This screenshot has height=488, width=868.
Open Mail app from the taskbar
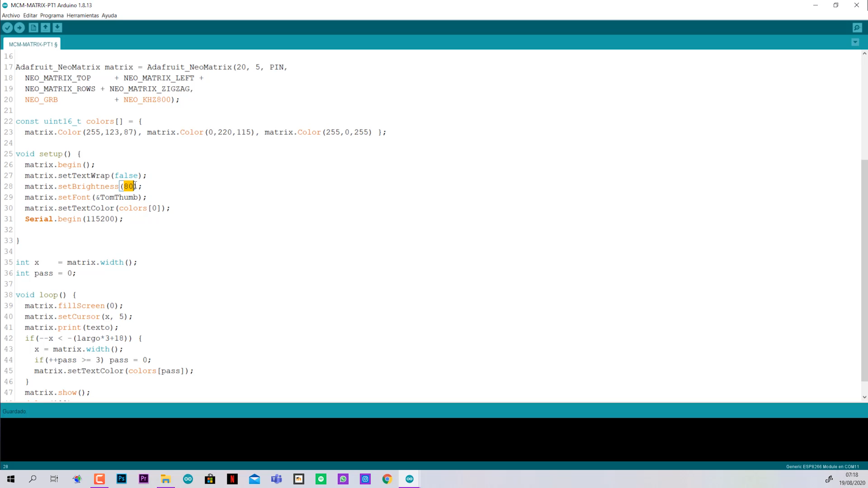point(255,479)
